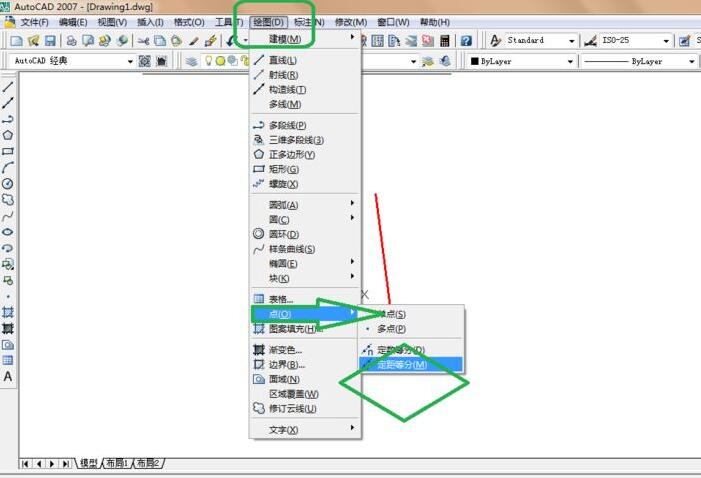Viewport: 701px width, 478px height.
Task: Open the 帮助(H) menu
Action: [x=435, y=22]
